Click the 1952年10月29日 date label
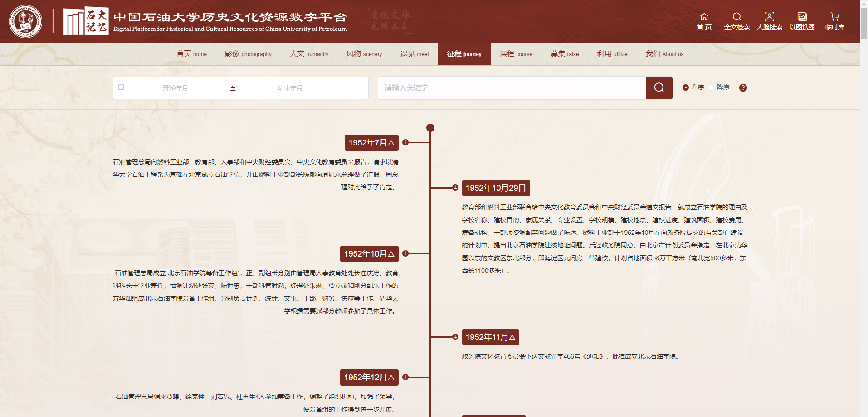 (x=496, y=188)
